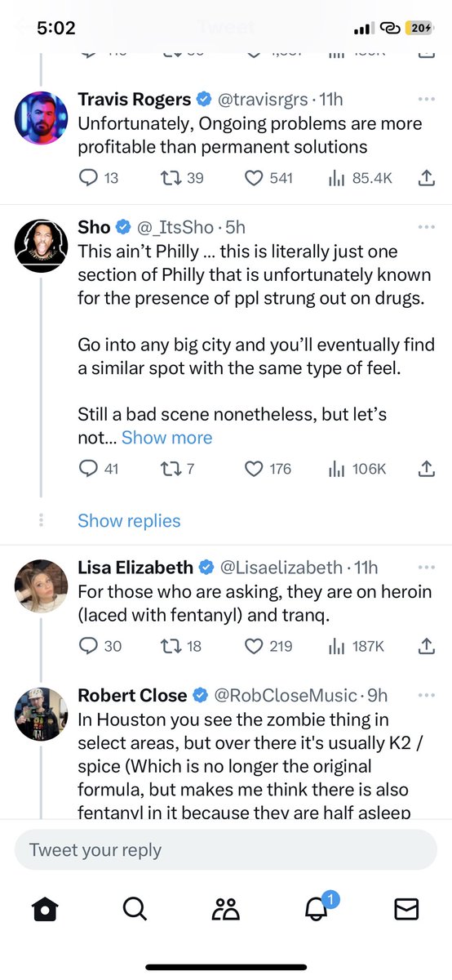
Task: Open @RobCloseMusic profile handle
Action: [285, 696]
